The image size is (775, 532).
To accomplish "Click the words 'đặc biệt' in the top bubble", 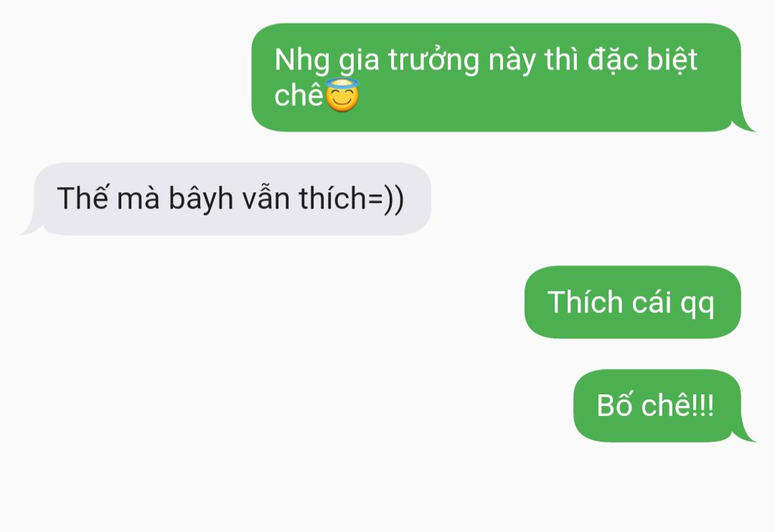I will point(642,60).
